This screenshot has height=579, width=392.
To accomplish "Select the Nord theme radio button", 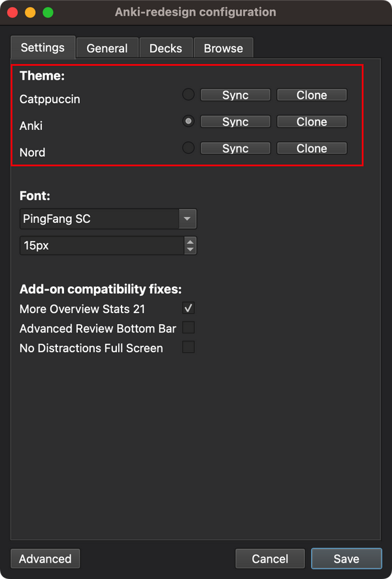I will point(188,148).
